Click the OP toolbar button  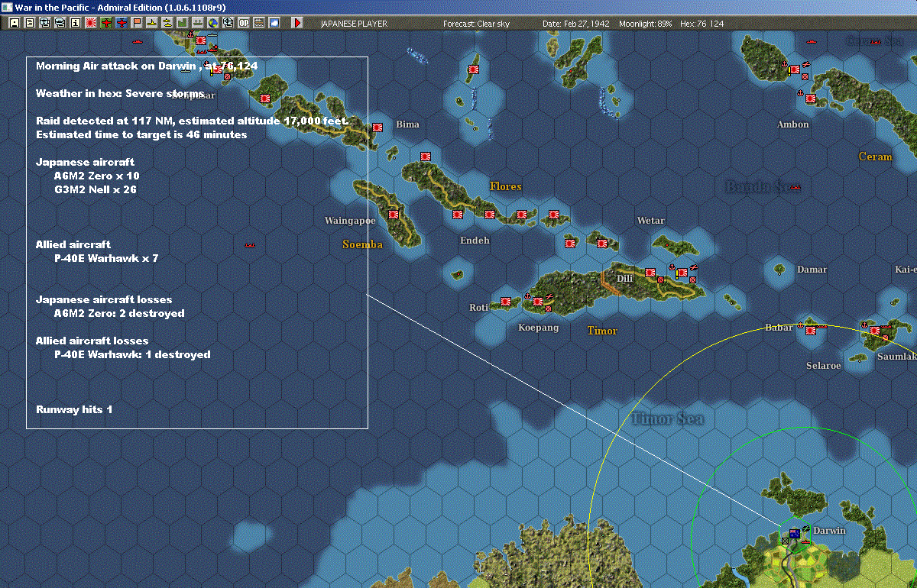[x=243, y=23]
